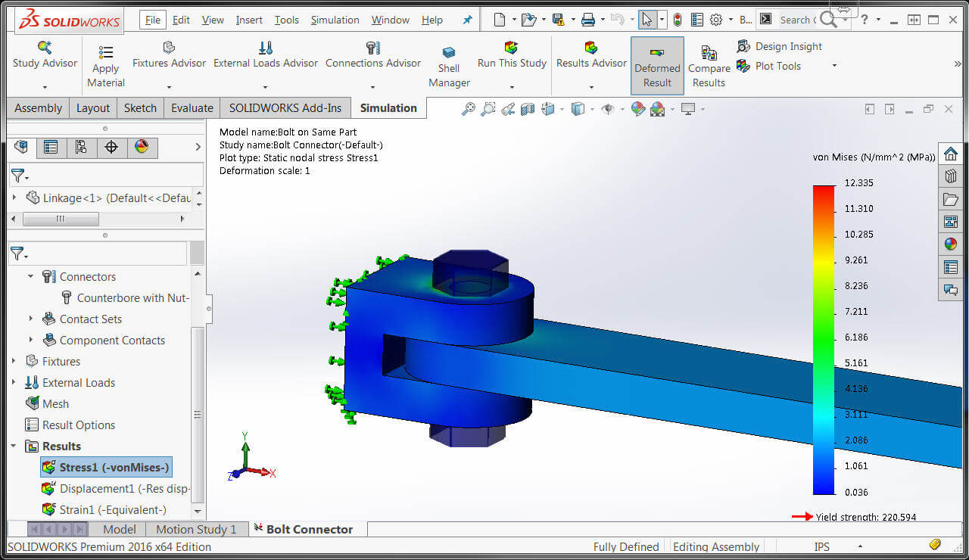Click the Design Insight icon

743,46
